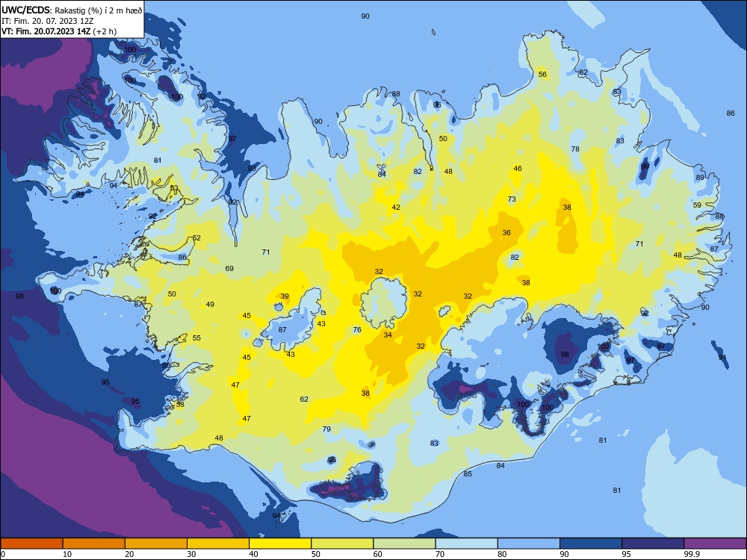747x560 pixels.
Task: Click the '60' legend scale label
Action: coord(378,554)
